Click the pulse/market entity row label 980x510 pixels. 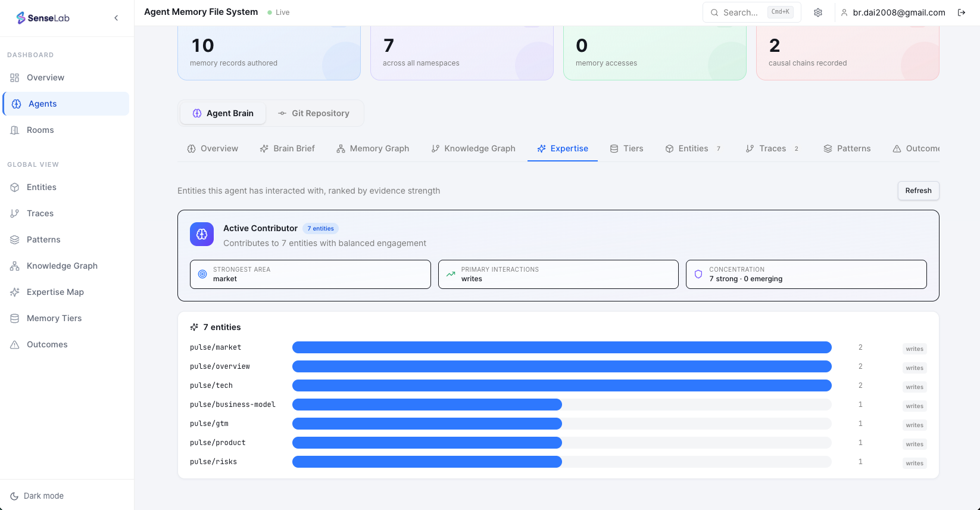[x=216, y=347]
